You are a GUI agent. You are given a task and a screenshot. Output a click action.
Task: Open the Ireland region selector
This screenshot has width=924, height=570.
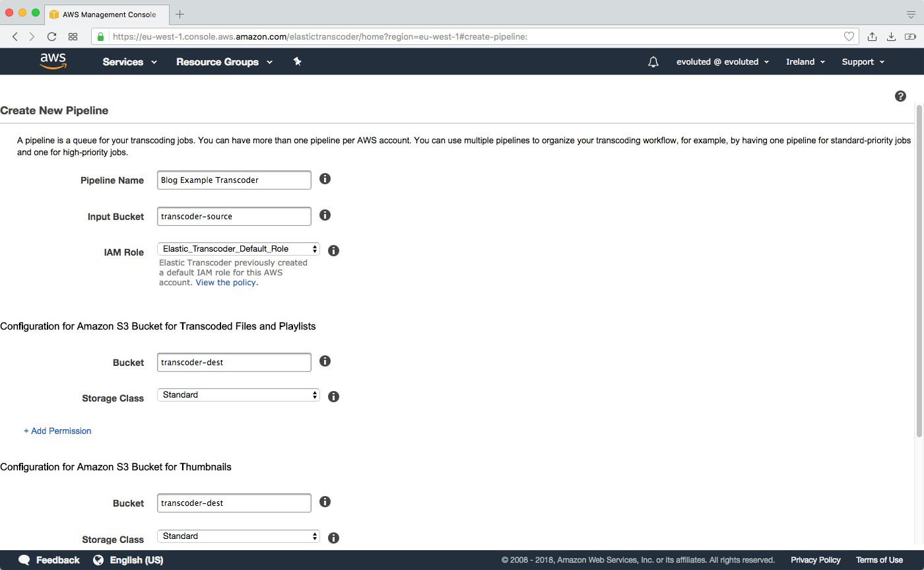[805, 62]
